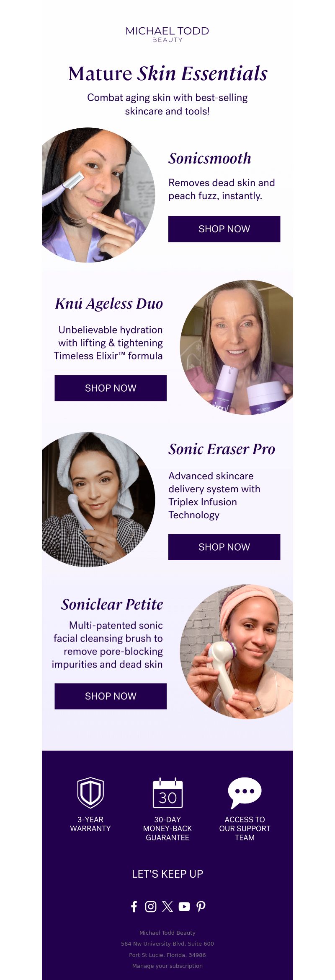Shop now for Soniclear Petite
The width and height of the screenshot is (335, 980).
pyautogui.click(x=111, y=696)
